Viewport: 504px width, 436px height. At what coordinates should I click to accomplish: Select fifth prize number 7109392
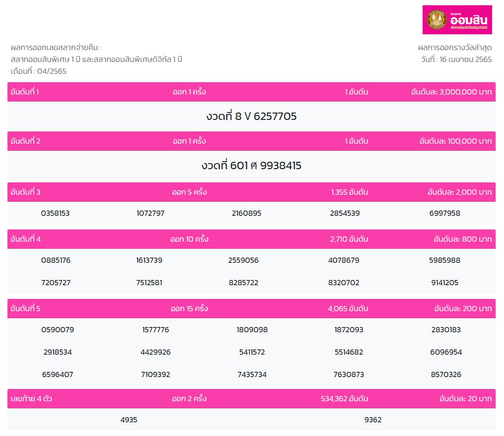click(x=156, y=374)
